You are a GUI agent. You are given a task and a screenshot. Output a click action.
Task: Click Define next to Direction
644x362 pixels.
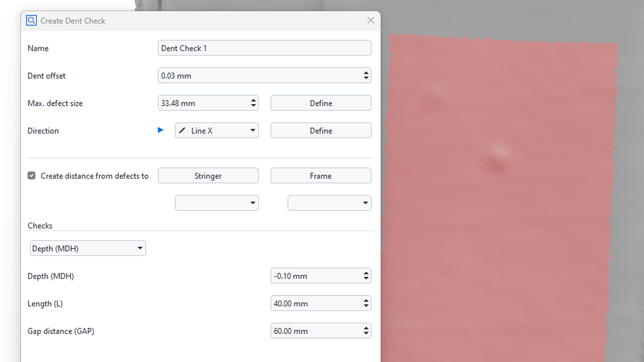click(x=320, y=130)
